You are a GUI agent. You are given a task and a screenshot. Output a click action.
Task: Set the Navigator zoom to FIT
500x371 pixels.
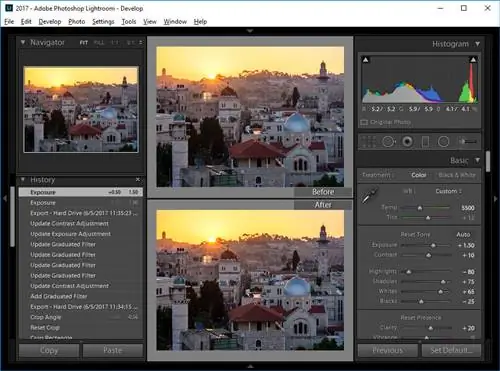84,43
